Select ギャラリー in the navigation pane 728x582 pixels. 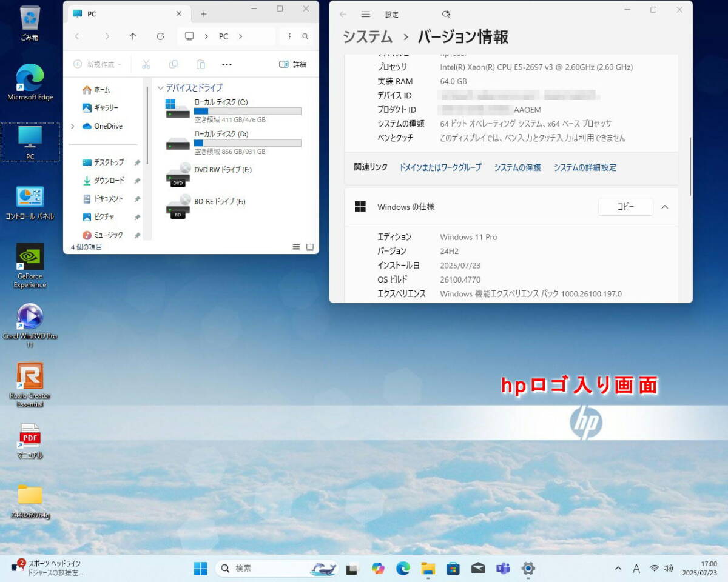(x=100, y=108)
